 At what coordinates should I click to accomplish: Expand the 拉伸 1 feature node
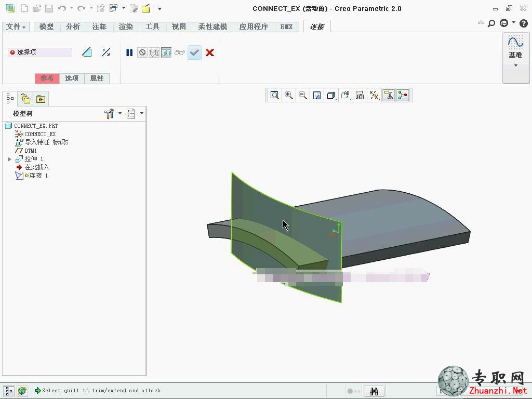pos(9,159)
